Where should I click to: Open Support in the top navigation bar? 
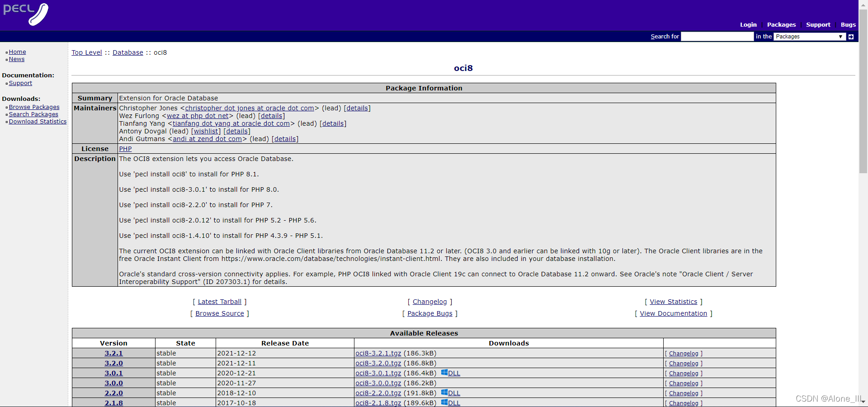coord(818,24)
